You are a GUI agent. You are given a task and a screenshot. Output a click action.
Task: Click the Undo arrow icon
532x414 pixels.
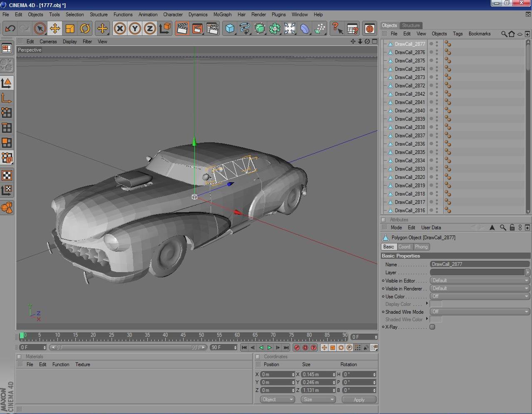[x=10, y=28]
